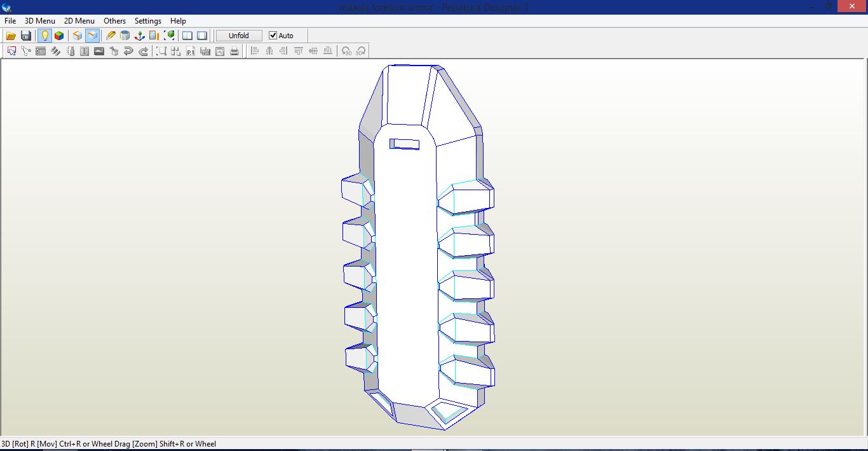Click the Save floppy disk icon
The image size is (868, 451).
click(x=26, y=36)
